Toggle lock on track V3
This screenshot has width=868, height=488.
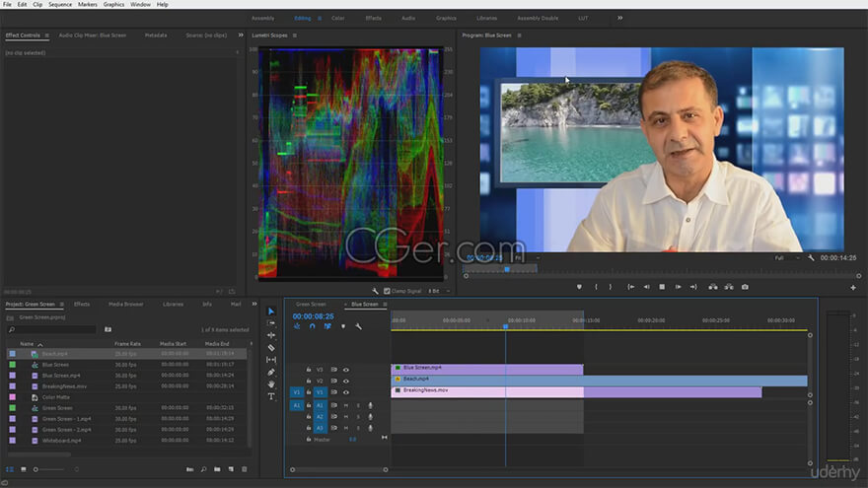pos(309,370)
